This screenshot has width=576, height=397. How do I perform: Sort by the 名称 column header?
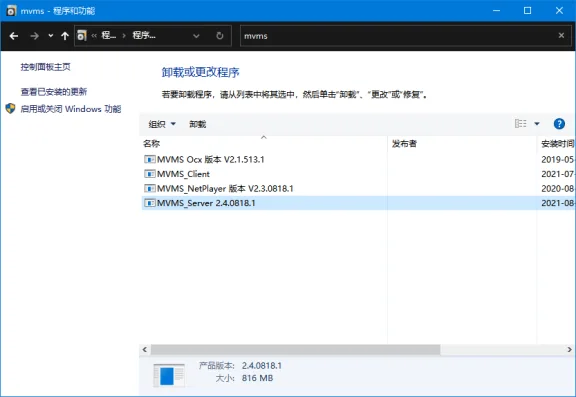coord(151,144)
